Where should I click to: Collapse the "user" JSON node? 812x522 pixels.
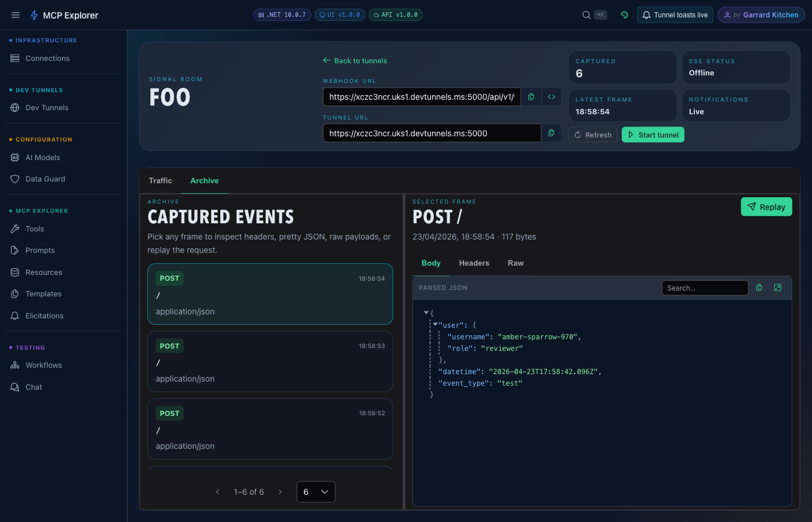click(435, 325)
